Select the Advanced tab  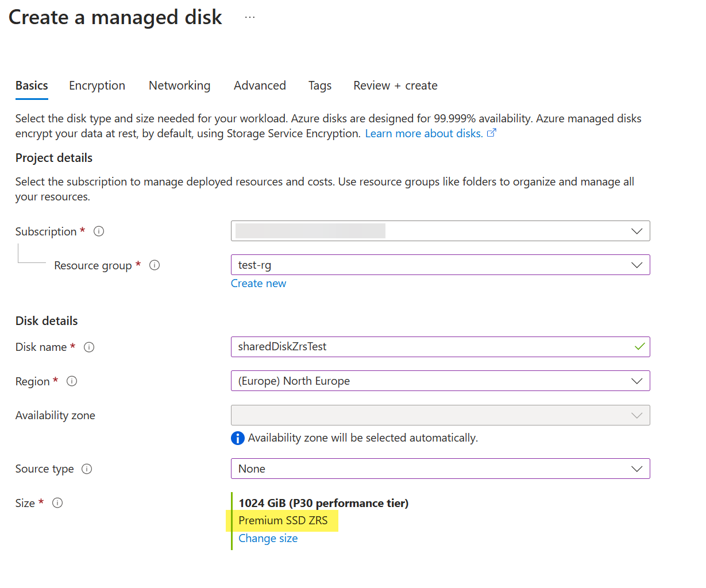pyautogui.click(x=260, y=86)
